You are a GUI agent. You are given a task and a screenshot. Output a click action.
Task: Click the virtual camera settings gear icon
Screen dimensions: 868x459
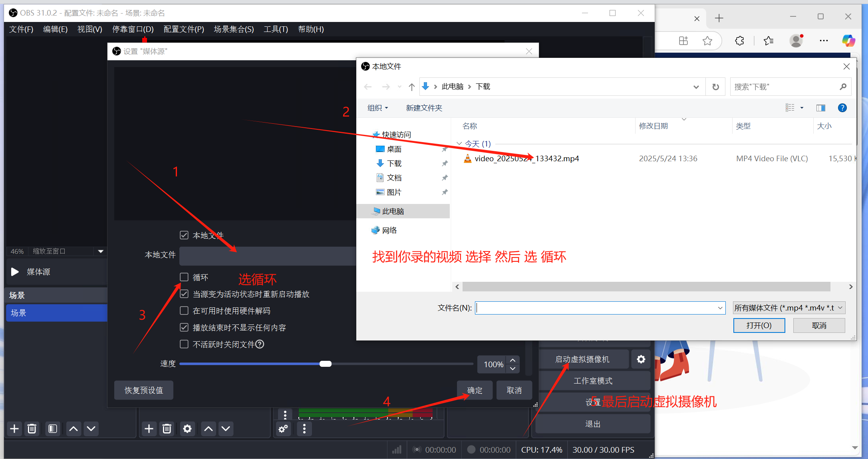(x=641, y=359)
